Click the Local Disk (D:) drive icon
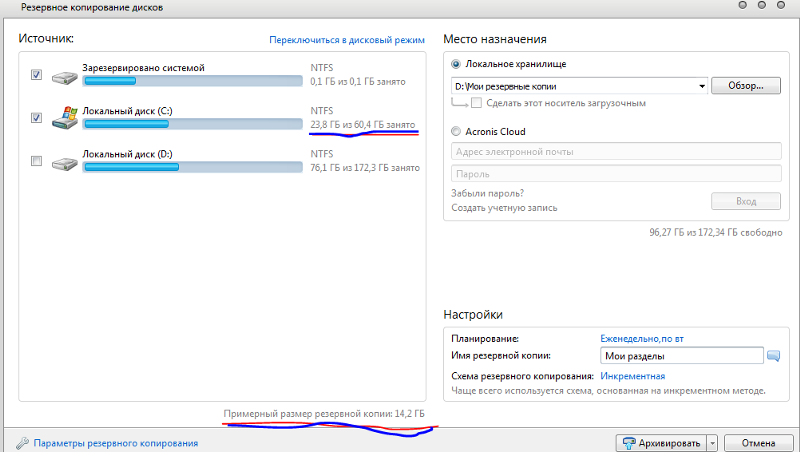Viewport: 800px width, 452px height. [x=65, y=164]
